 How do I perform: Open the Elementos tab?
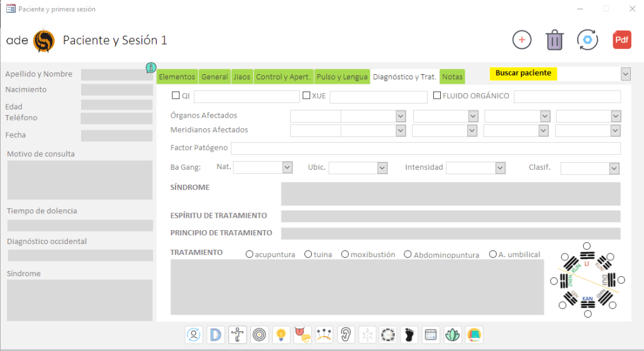click(x=177, y=77)
